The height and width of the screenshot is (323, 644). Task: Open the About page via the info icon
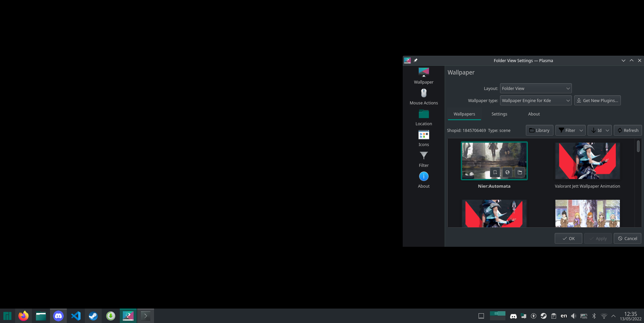click(424, 180)
